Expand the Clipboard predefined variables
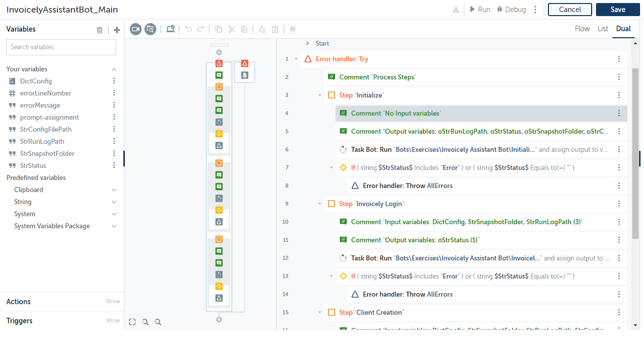The width and height of the screenshot is (644, 362). (x=114, y=190)
